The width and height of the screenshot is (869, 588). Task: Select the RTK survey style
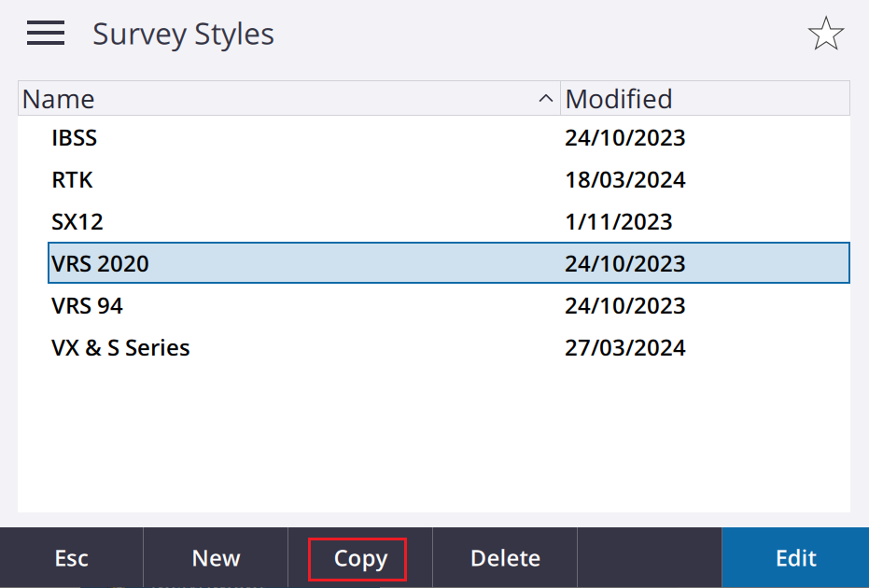pyautogui.click(x=449, y=179)
